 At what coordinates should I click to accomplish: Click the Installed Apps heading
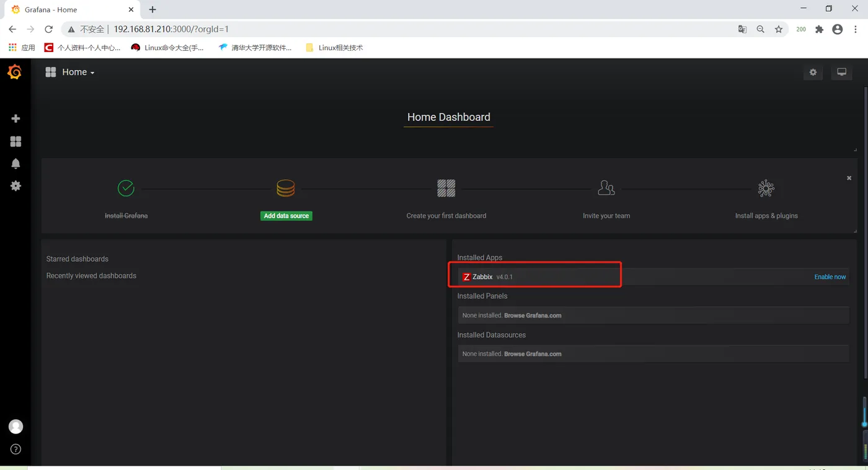480,258
